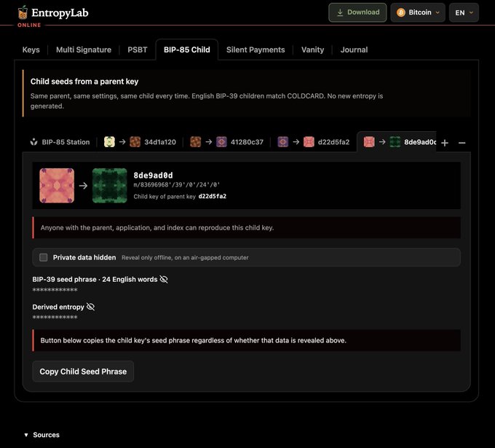The width and height of the screenshot is (495, 448).
Task: Click yellow identicon in 34d1a120 tab
Action: tap(109, 142)
